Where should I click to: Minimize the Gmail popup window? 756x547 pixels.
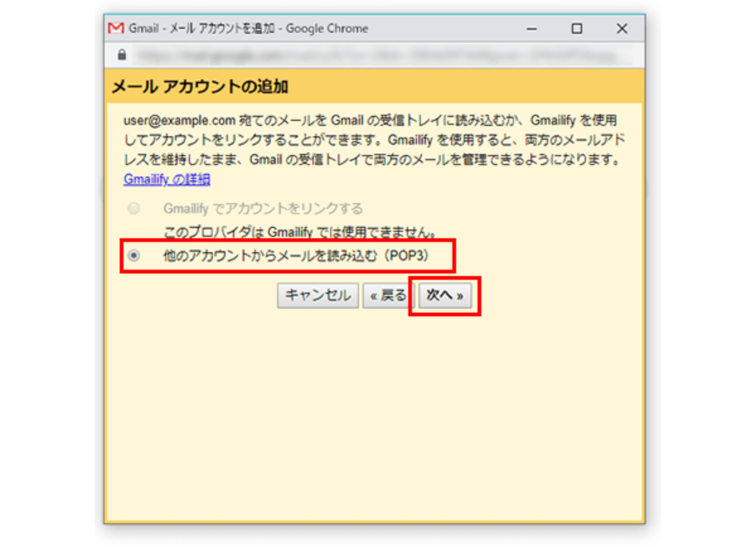pos(532,29)
